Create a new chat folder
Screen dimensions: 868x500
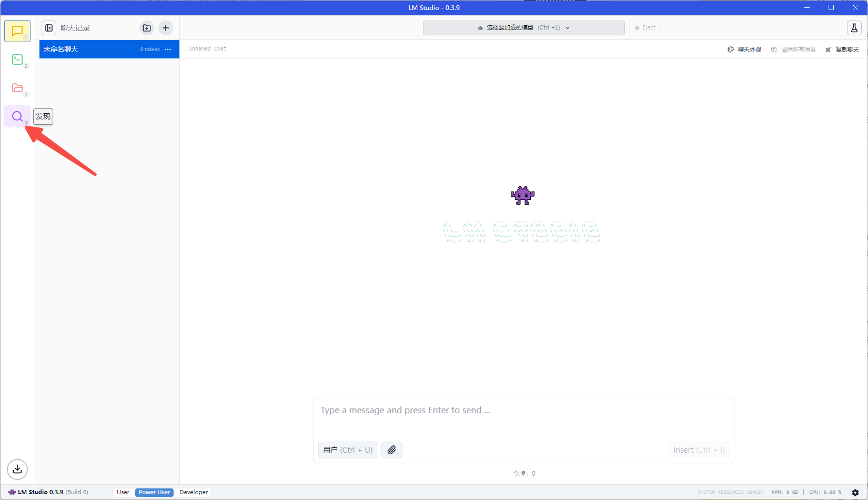tap(147, 28)
